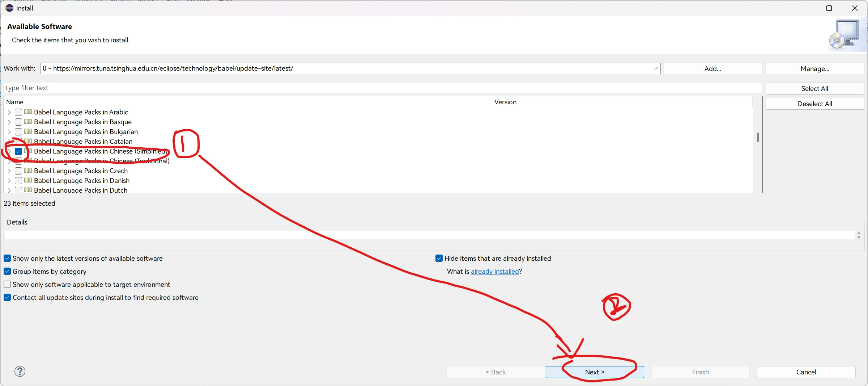Click the Version column header
868x386 pixels.
point(505,102)
